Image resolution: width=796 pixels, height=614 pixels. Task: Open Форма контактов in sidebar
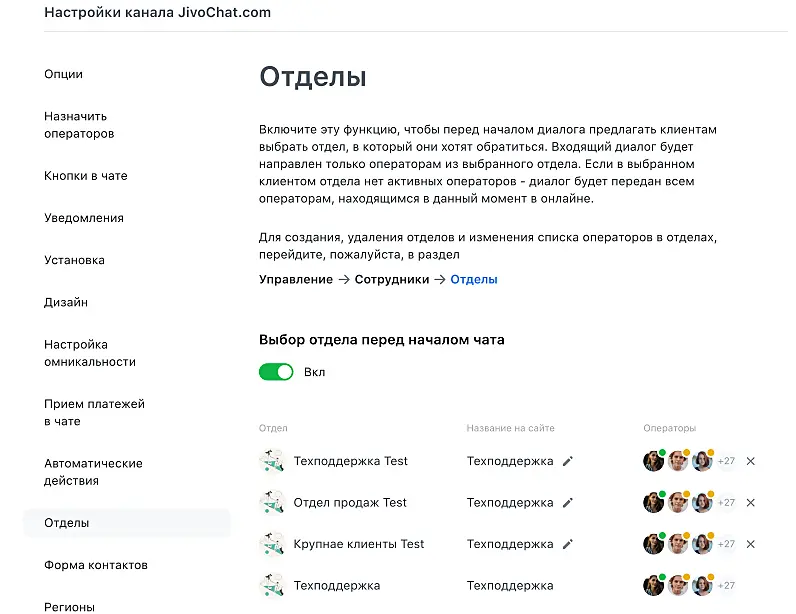tap(96, 565)
